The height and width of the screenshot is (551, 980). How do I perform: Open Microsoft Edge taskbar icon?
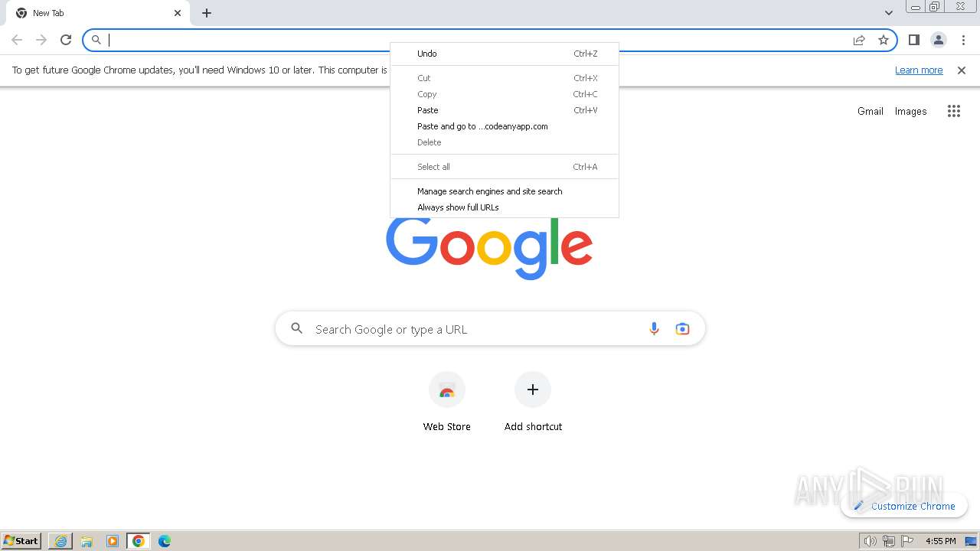[165, 541]
